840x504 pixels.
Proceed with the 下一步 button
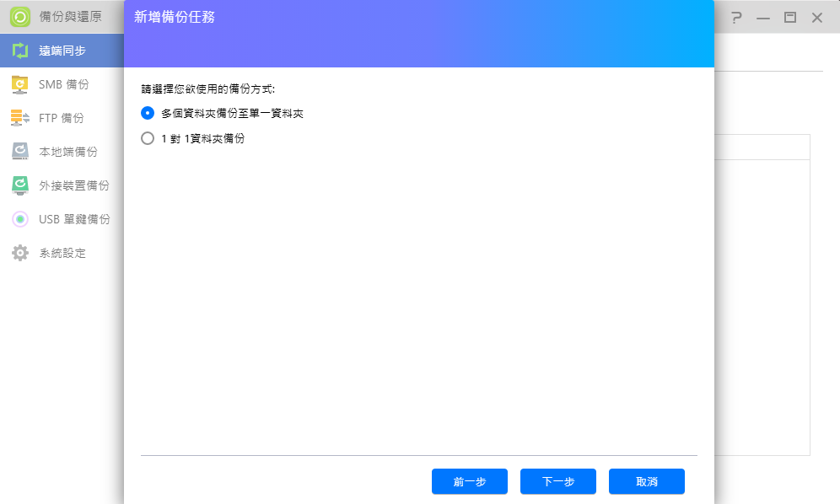click(557, 481)
